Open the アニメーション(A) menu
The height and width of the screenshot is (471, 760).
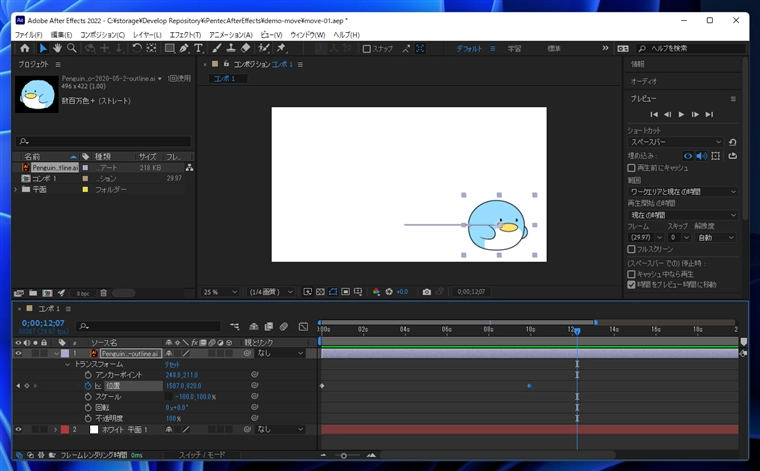[x=231, y=35]
